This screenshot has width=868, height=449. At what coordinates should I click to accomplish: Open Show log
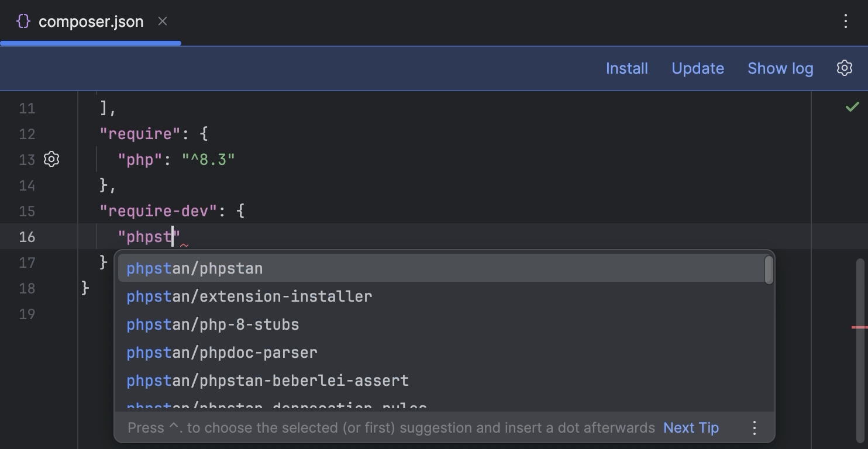click(780, 68)
